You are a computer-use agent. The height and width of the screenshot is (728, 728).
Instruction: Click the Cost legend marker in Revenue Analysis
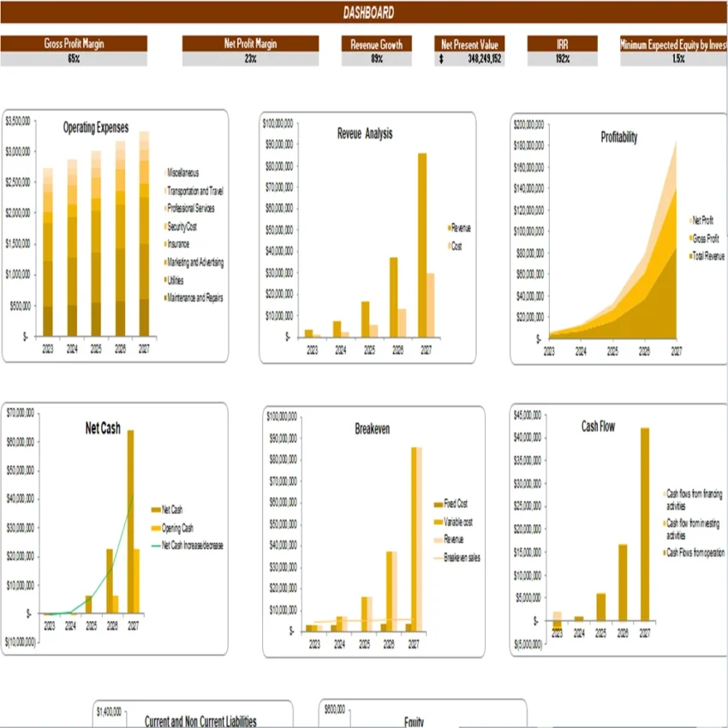pos(449,244)
